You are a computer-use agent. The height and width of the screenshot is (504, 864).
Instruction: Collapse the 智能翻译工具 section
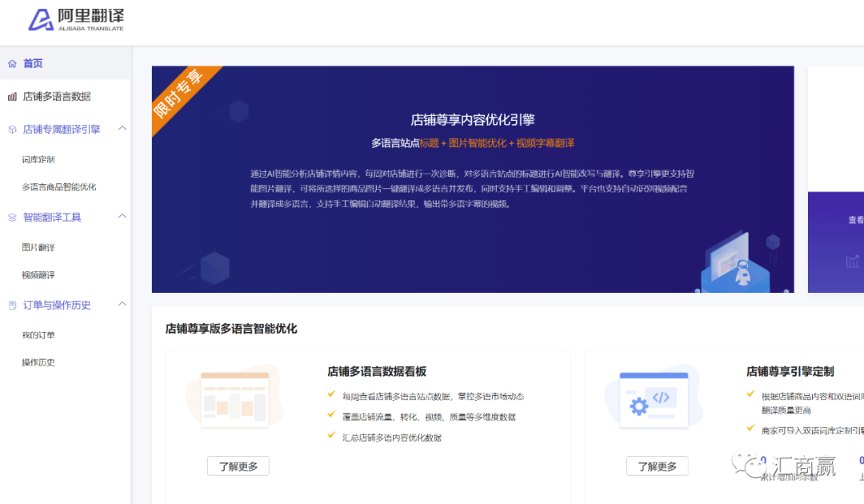point(122,217)
